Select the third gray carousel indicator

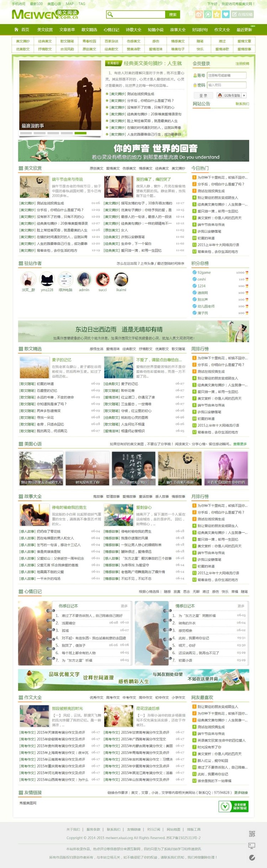point(53,133)
